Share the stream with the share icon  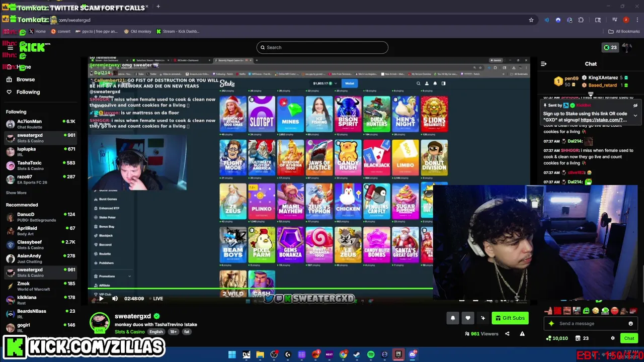point(507,334)
